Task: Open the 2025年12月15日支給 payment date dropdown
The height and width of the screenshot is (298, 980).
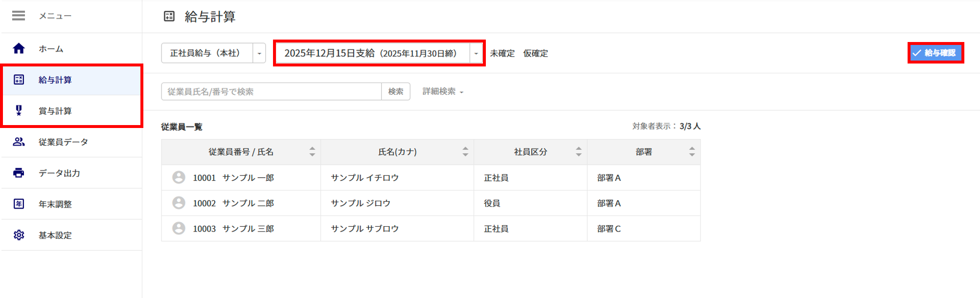Action: coord(476,53)
